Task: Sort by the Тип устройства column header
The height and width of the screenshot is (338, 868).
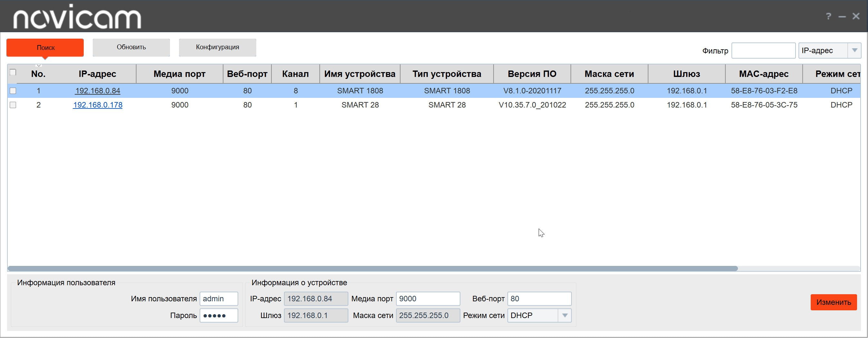Action: (447, 74)
